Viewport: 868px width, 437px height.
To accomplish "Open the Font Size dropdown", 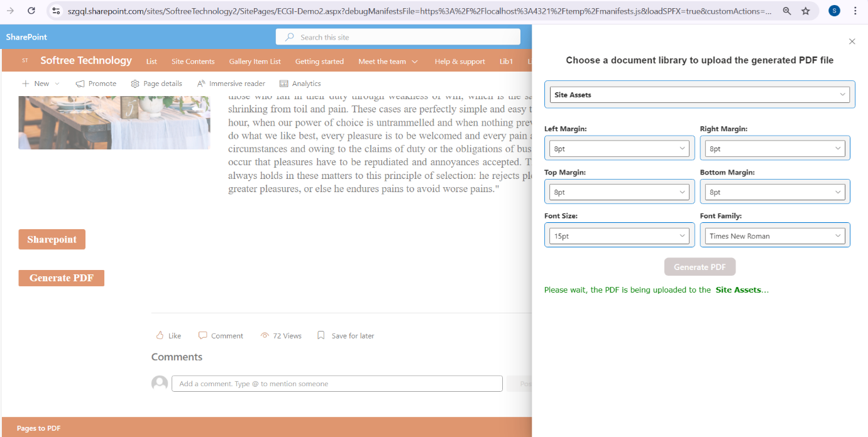I will [620, 236].
